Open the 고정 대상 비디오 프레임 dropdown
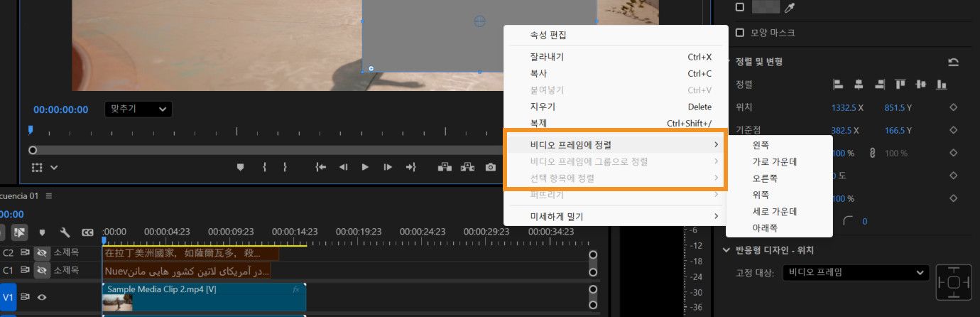Screen dimensions: 980x317 tap(856, 272)
